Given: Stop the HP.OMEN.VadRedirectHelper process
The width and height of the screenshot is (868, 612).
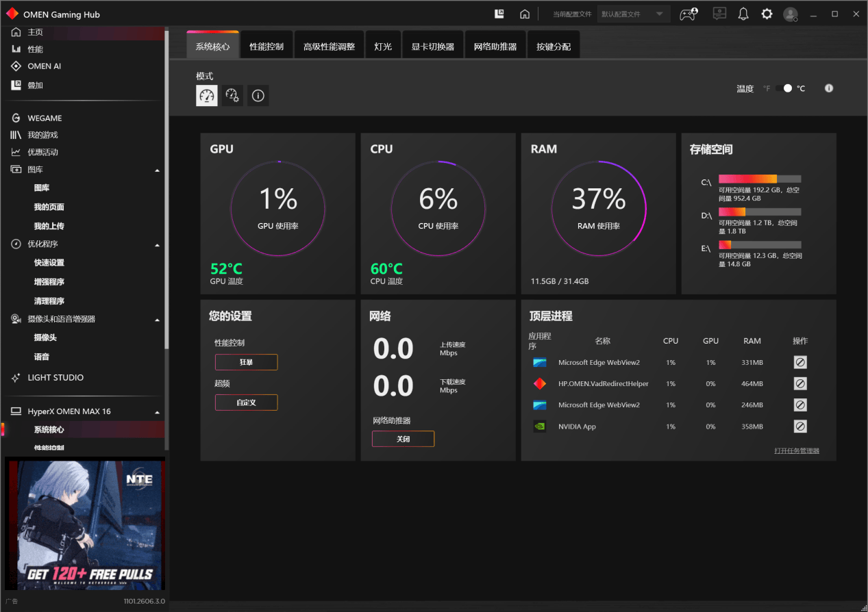Looking at the screenshot, I should [800, 384].
